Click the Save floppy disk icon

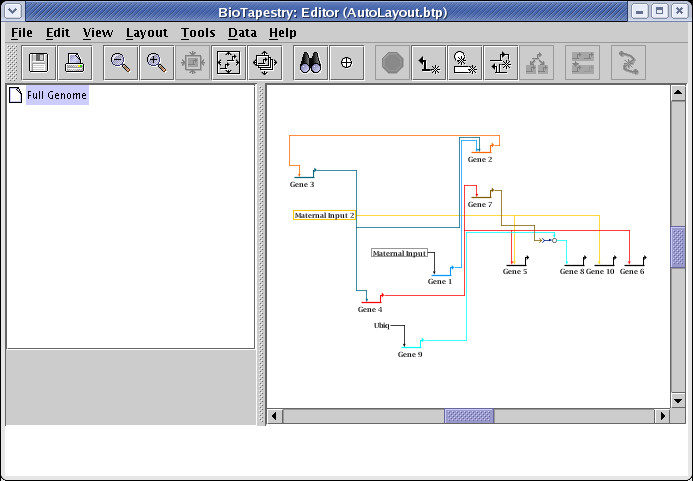click(40, 63)
